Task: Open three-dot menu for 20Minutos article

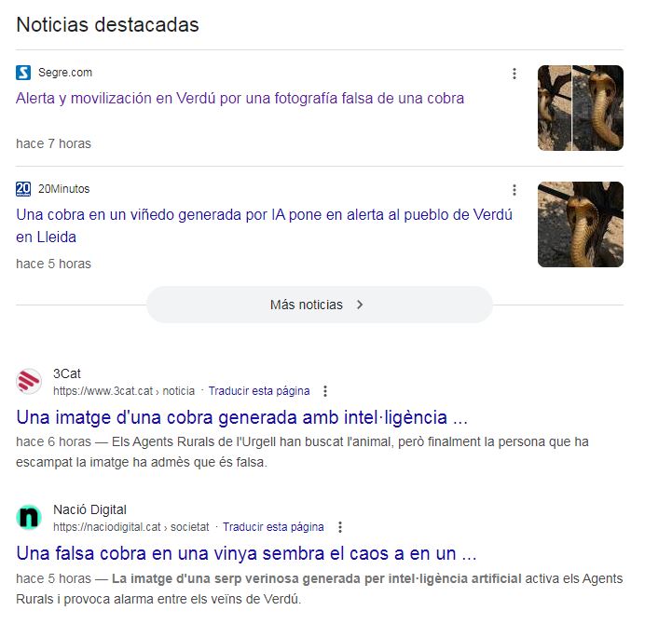Action: [514, 190]
